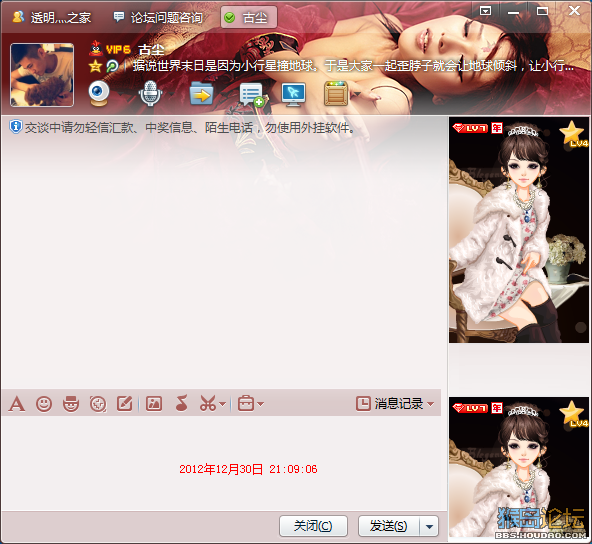
Task: Share music with the note icon
Action: (182, 403)
